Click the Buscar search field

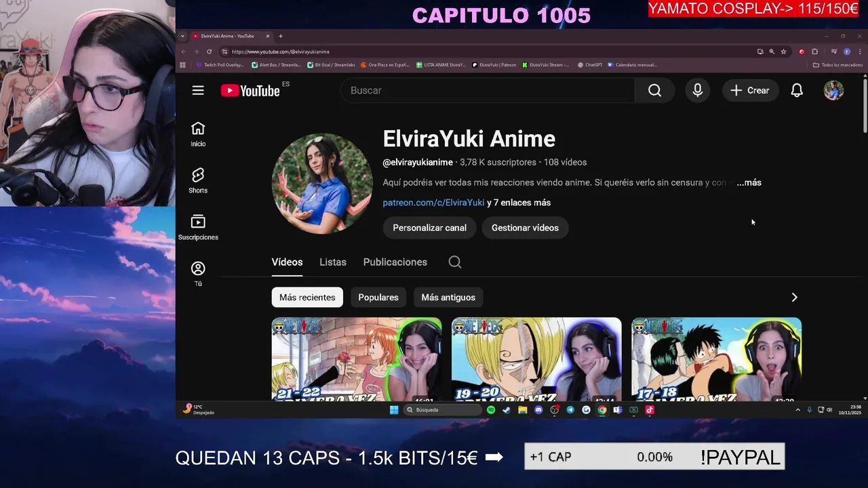click(x=488, y=90)
